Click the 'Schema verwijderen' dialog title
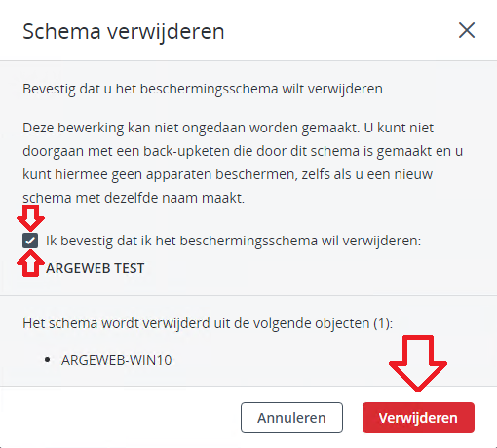 click(x=124, y=32)
